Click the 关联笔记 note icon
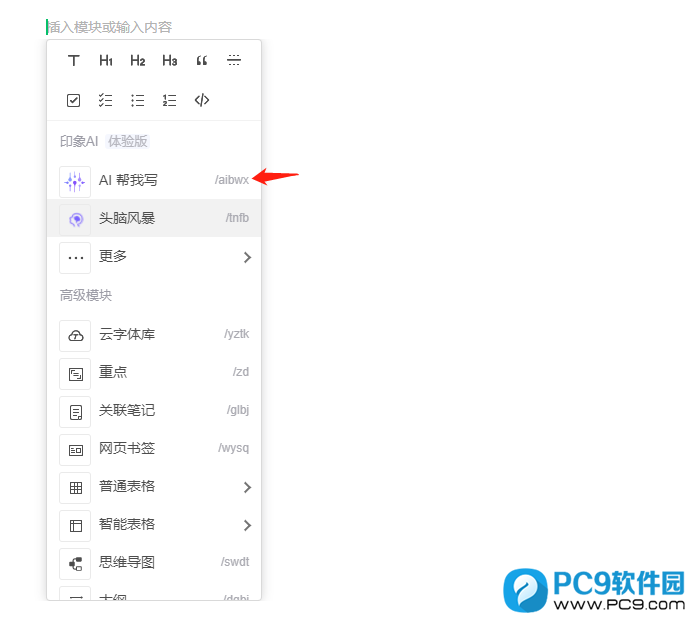The height and width of the screenshot is (620, 694). click(75, 412)
